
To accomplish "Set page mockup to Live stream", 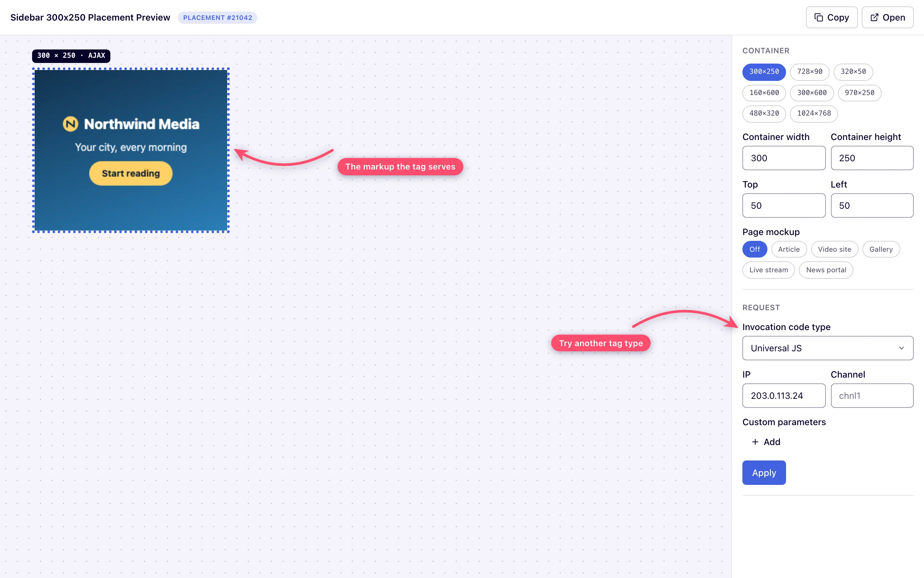I will [769, 270].
